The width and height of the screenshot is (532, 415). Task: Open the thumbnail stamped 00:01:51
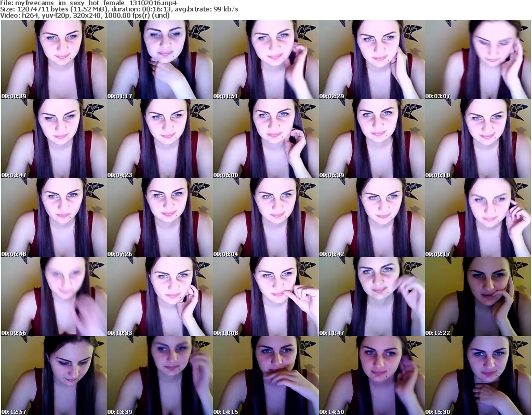(x=265, y=60)
